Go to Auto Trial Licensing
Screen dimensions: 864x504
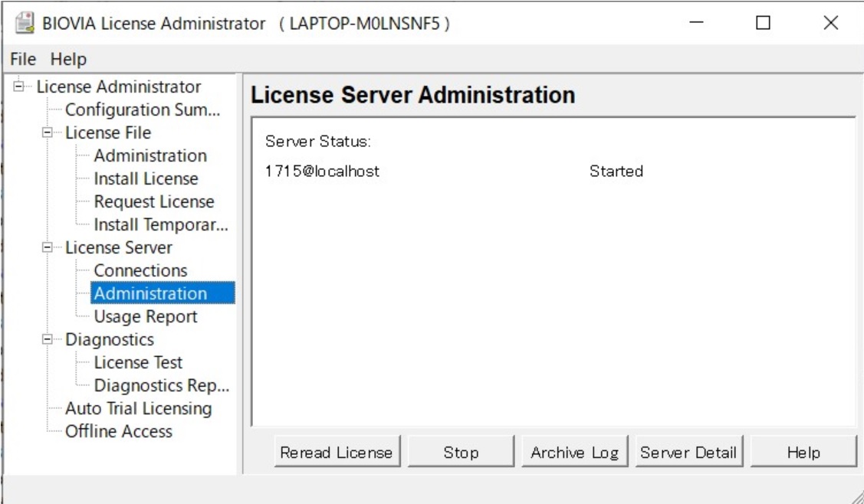point(138,409)
